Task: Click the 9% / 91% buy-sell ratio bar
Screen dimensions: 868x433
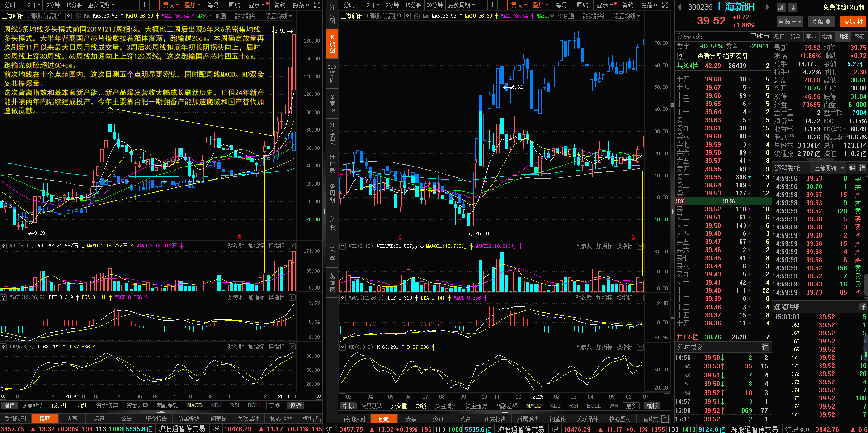Action: [x=722, y=201]
